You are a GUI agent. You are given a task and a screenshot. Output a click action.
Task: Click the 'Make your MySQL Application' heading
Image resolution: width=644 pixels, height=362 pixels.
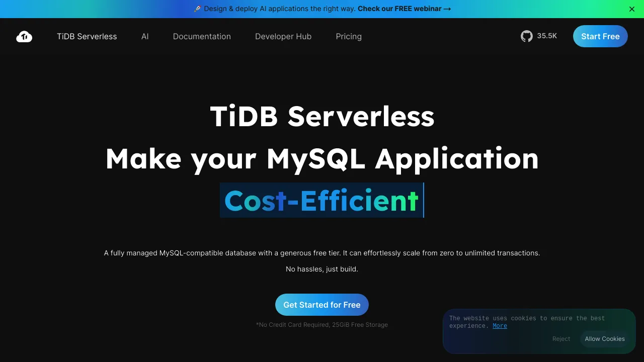322,159
